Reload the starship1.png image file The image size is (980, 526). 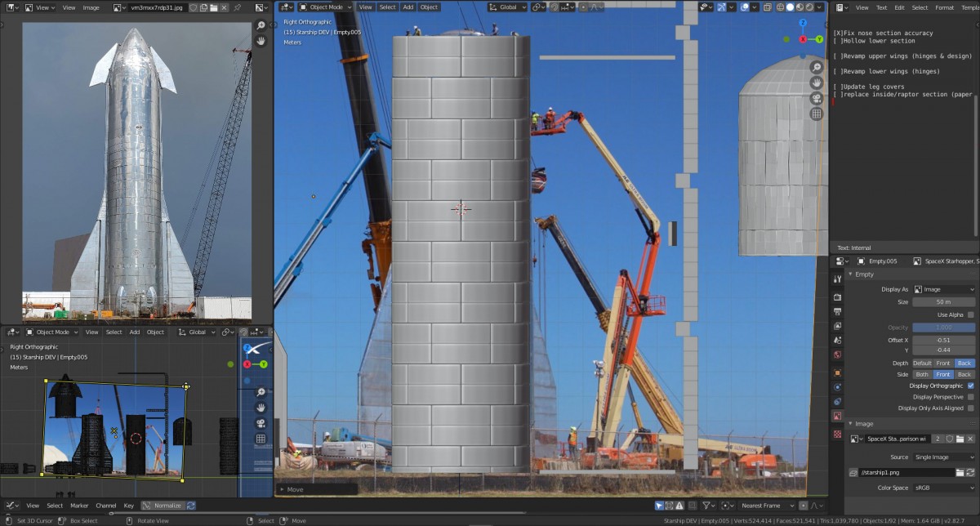click(x=970, y=472)
